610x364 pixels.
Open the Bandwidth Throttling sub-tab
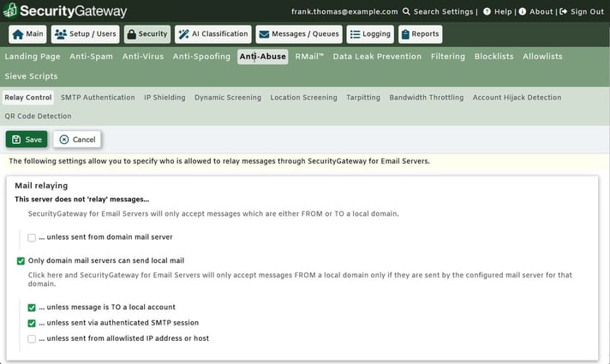tap(427, 98)
